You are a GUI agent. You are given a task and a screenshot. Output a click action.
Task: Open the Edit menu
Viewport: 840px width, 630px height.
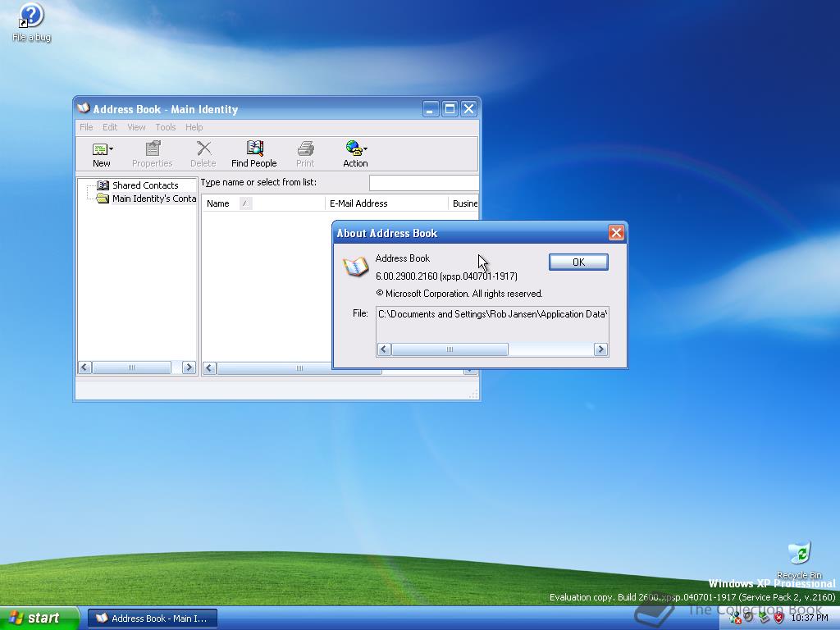(110, 127)
